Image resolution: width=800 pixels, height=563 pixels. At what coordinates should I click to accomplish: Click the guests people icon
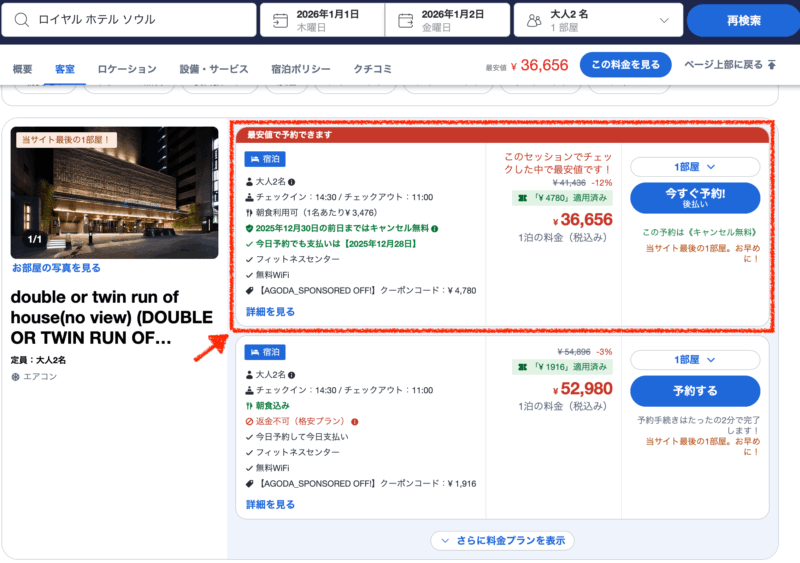click(534, 20)
